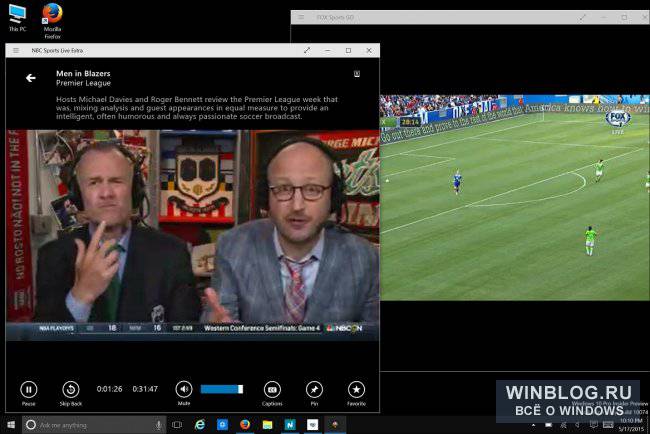Open NBC Sports hamburger menu
The image size is (650, 434).
click(x=16, y=51)
